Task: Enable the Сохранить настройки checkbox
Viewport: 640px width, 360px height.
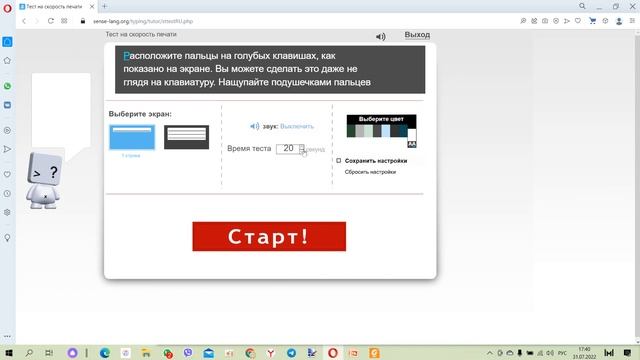Action: (x=338, y=161)
